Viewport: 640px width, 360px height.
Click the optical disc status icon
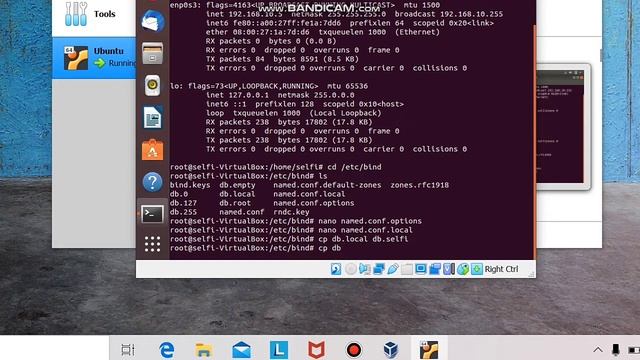coord(351,269)
